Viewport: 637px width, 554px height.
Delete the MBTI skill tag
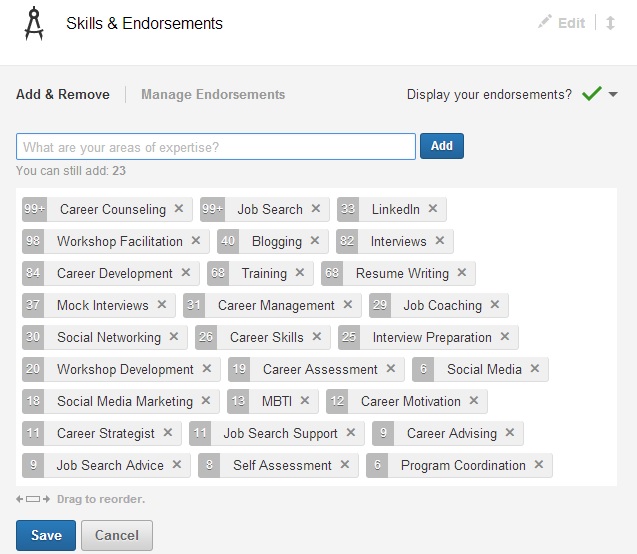(305, 401)
